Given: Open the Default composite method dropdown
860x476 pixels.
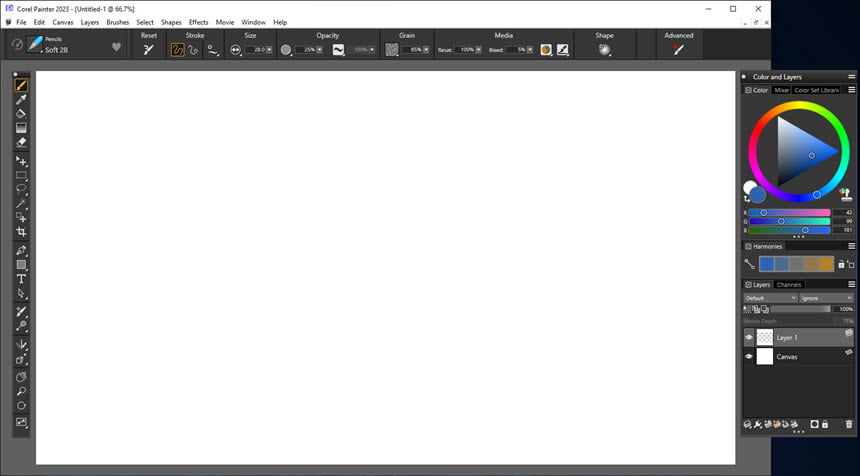Looking at the screenshot, I should (770, 298).
